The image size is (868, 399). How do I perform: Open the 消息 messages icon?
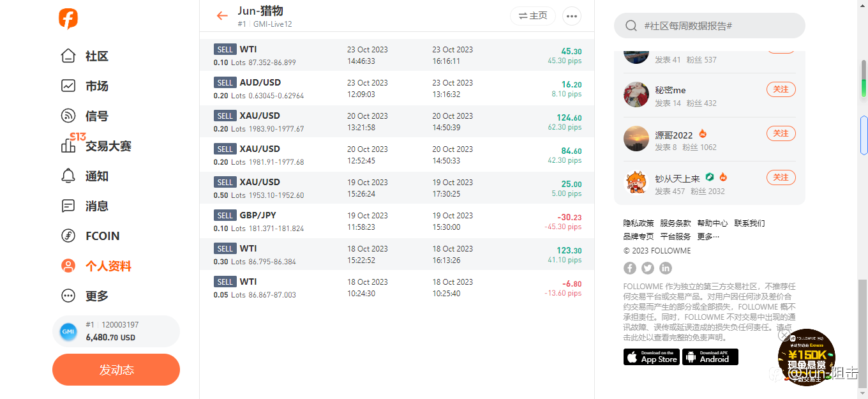[68, 206]
